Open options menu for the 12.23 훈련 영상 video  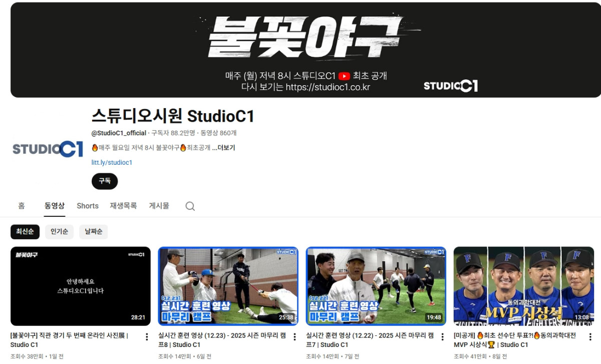pyautogui.click(x=295, y=337)
